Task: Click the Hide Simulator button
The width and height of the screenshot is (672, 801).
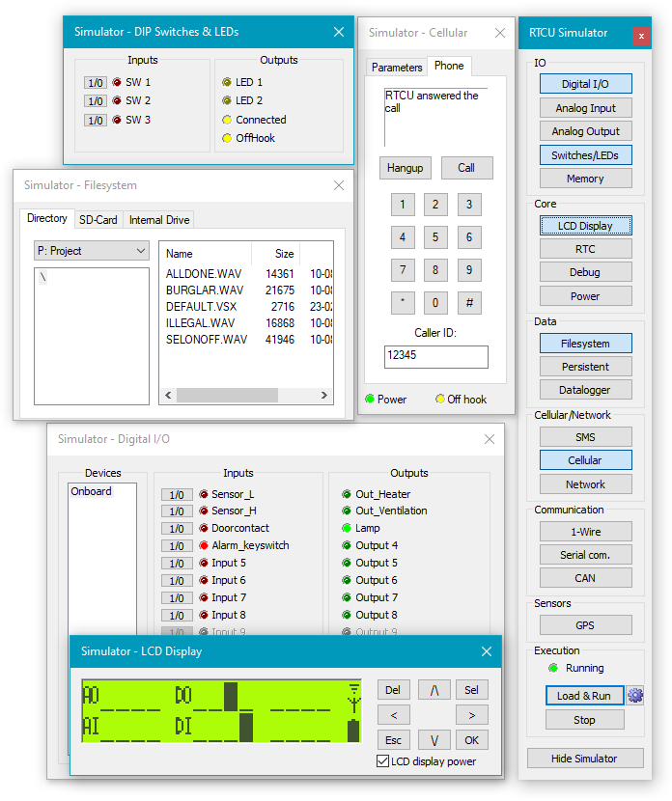Action: click(584, 759)
